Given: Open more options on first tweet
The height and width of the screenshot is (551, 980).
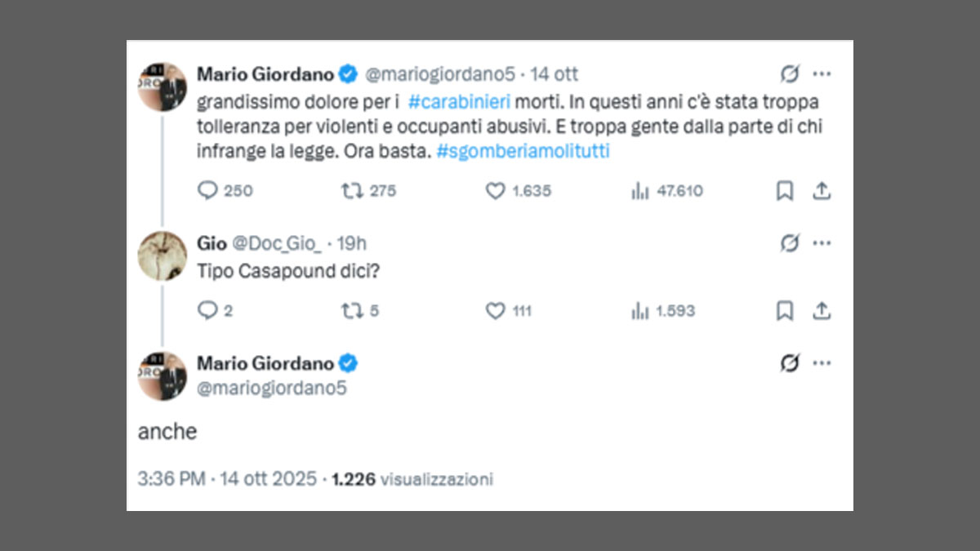Looking at the screenshot, I should click(x=822, y=74).
